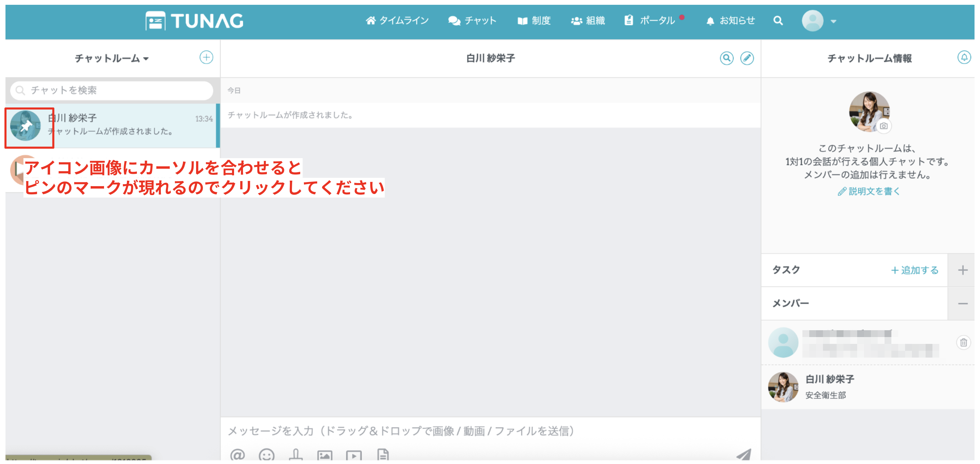This screenshot has height=464, width=980.
Task: Pin the 白川 紗栄子 chat via pin icon
Action: click(x=25, y=126)
